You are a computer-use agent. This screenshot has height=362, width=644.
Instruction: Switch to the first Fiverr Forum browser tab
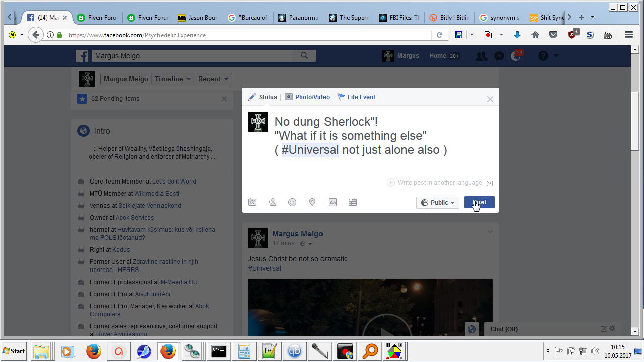click(98, 17)
